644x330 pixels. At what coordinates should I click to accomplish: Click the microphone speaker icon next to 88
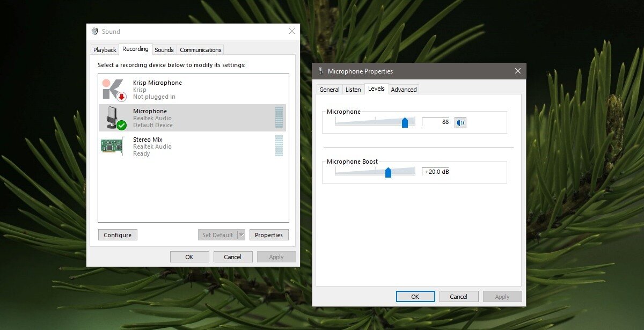(460, 122)
